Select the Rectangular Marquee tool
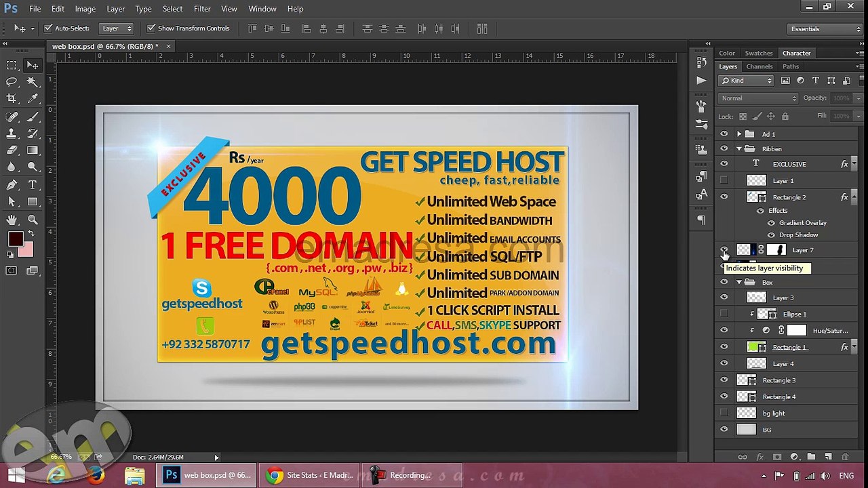This screenshot has height=488, width=868. coord(12,65)
